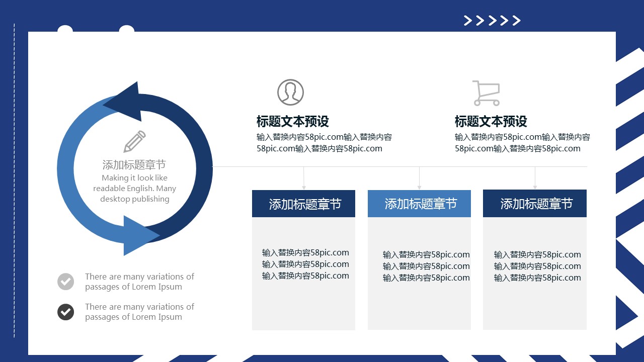Click the white chevron arrows at the top
This screenshot has height=362, width=644.
point(492,21)
